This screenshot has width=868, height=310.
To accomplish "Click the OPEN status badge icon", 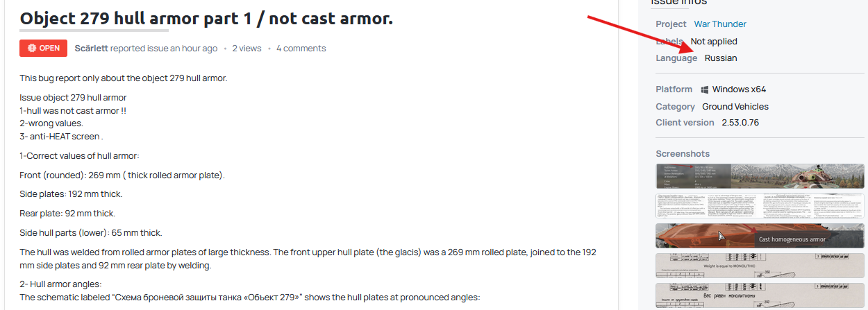I will 32,49.
